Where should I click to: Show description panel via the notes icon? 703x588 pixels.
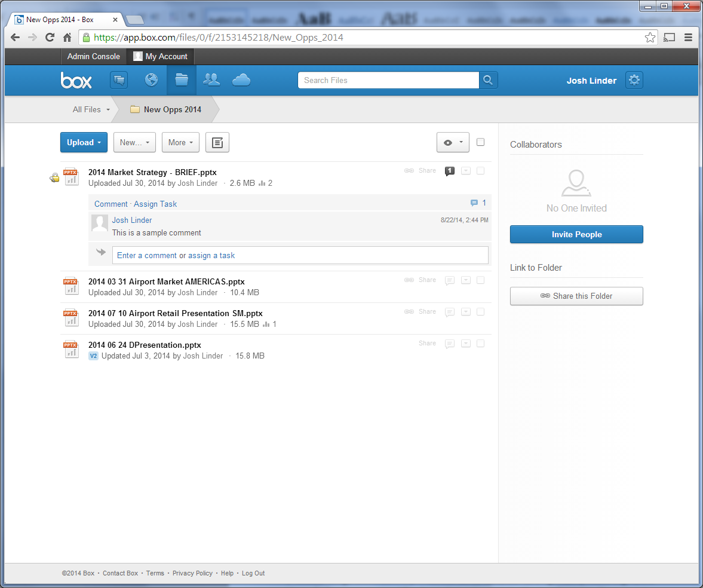217,142
